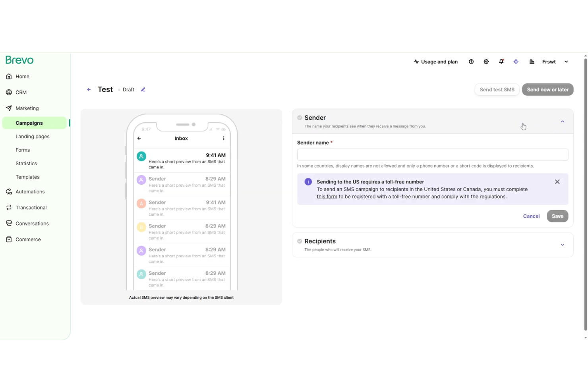Click the Sender status check circle
The image size is (588, 392).
click(300, 118)
